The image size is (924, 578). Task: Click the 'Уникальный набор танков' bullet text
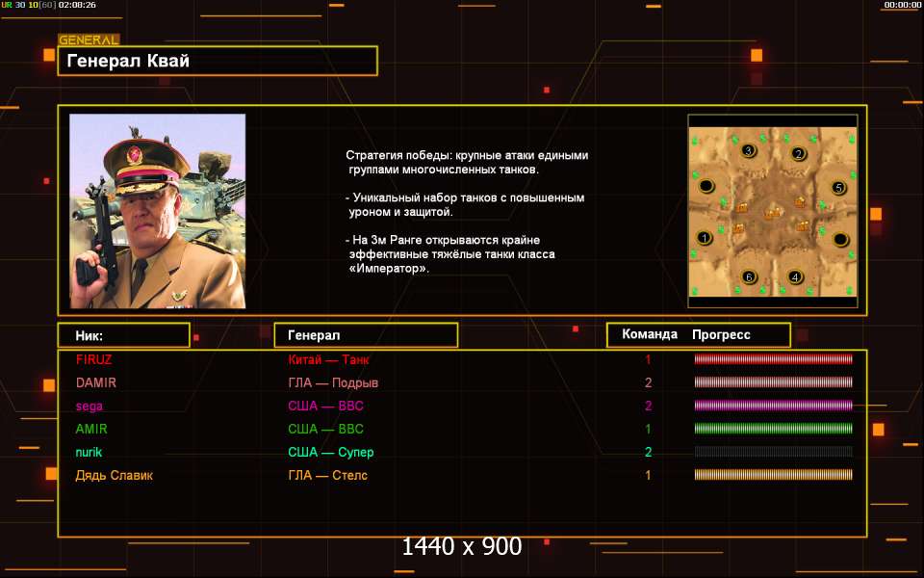click(465, 204)
